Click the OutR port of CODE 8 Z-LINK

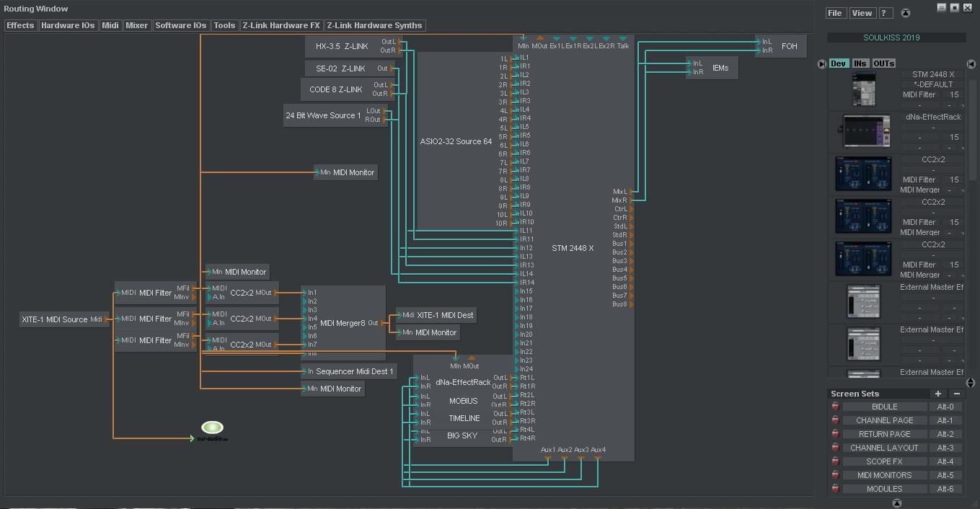pos(392,94)
